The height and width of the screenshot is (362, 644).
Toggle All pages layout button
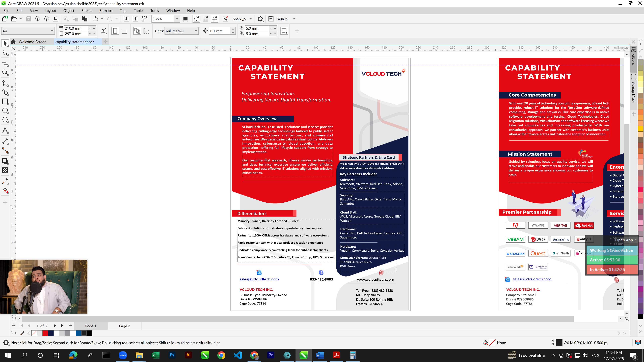tap(137, 31)
